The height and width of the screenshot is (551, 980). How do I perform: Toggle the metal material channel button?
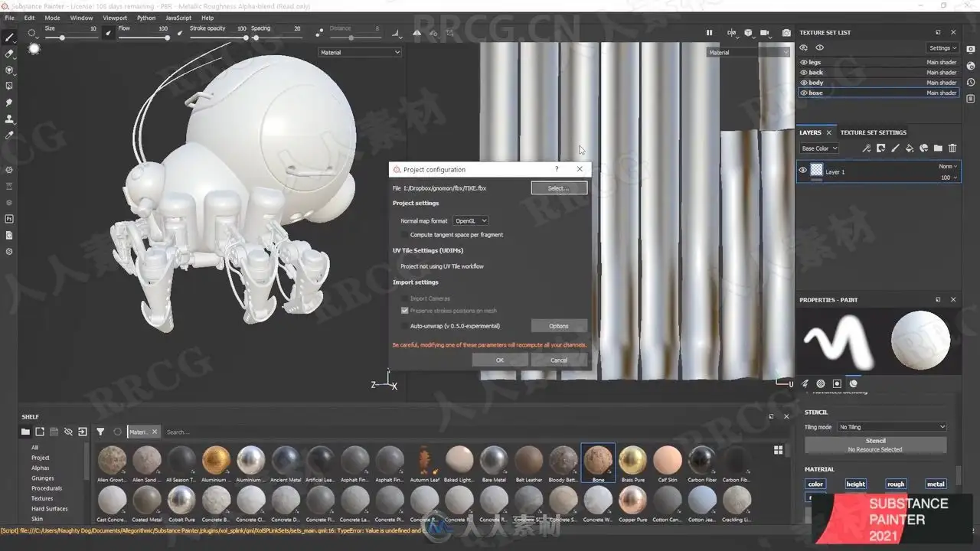pyautogui.click(x=936, y=484)
